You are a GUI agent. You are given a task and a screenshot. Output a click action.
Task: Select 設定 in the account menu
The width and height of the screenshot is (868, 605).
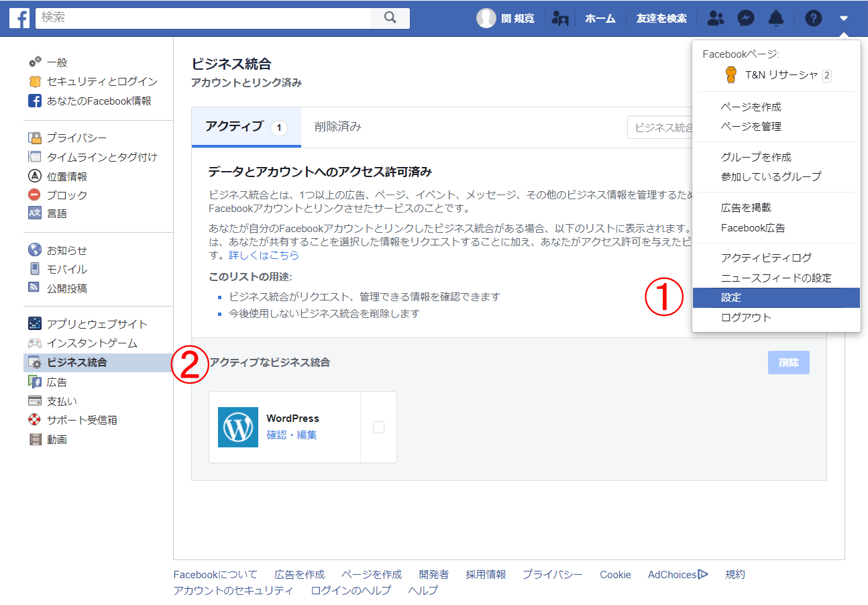[776, 298]
